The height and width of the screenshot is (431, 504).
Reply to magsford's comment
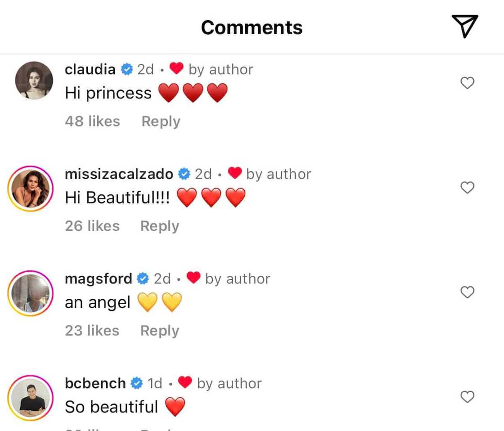point(159,331)
